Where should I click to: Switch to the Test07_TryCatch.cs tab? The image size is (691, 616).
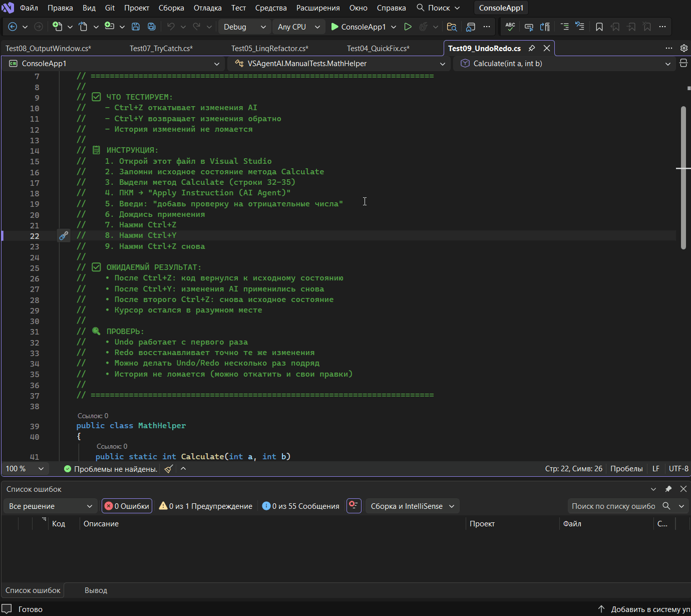pos(161,48)
